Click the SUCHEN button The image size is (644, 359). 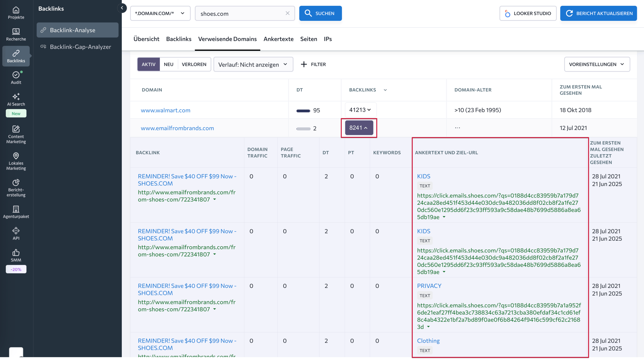(x=320, y=13)
